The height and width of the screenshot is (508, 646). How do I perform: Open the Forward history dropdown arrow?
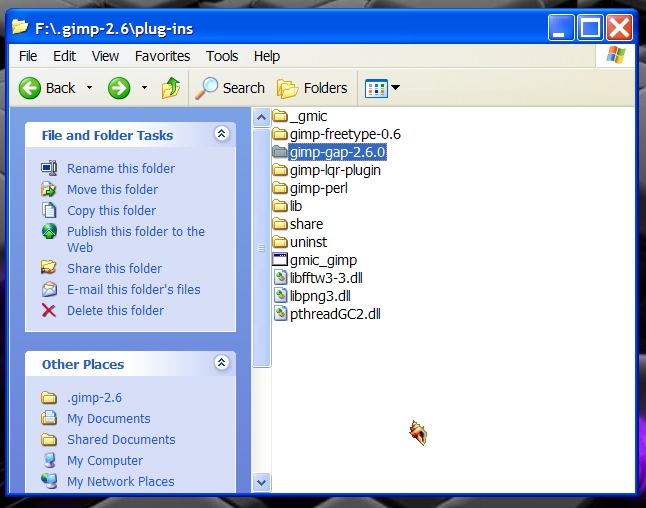pos(144,88)
